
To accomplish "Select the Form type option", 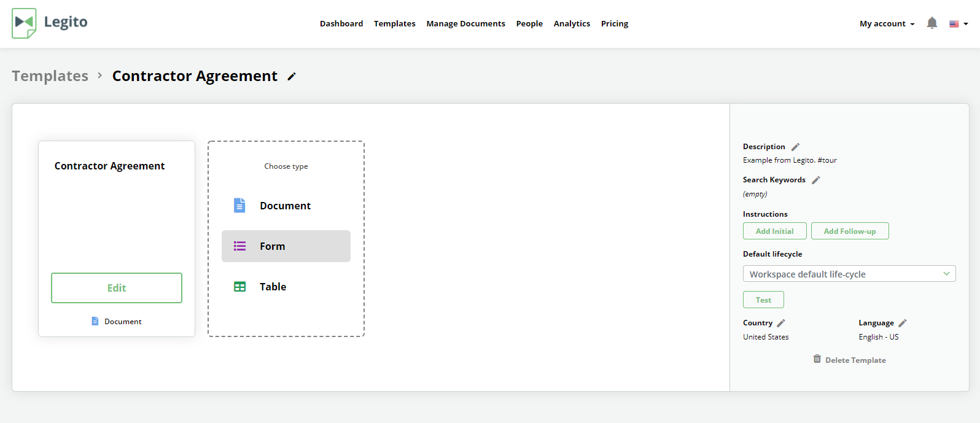I will pos(286,246).
